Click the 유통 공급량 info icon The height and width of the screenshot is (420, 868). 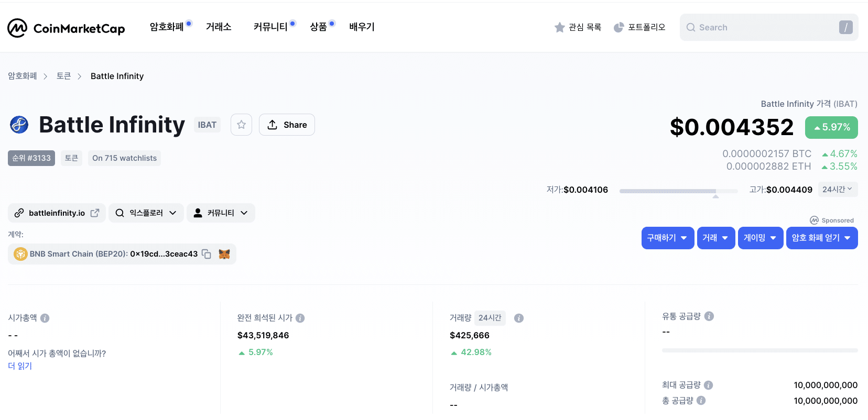pyautogui.click(x=709, y=316)
